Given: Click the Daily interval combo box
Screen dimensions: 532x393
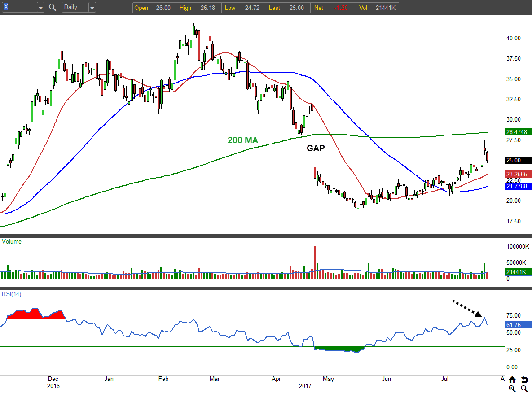Looking at the screenshot, I should point(75,8).
